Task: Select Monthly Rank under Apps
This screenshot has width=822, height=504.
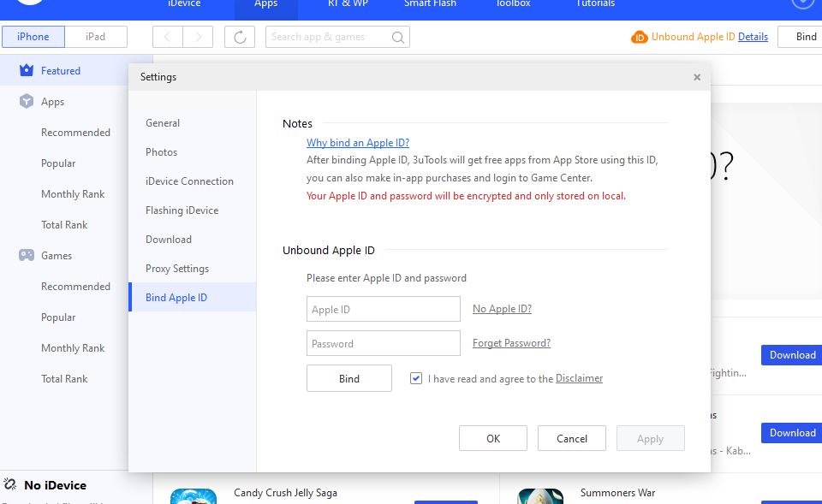Action: coord(73,194)
